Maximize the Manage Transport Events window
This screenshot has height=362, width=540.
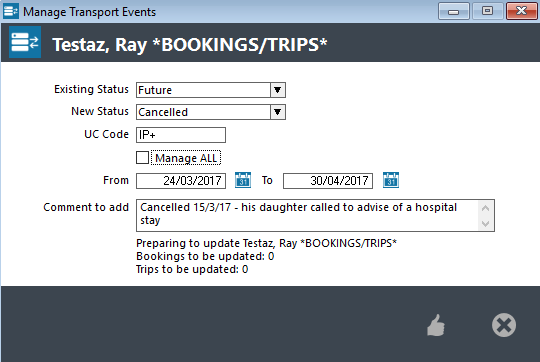click(x=487, y=11)
